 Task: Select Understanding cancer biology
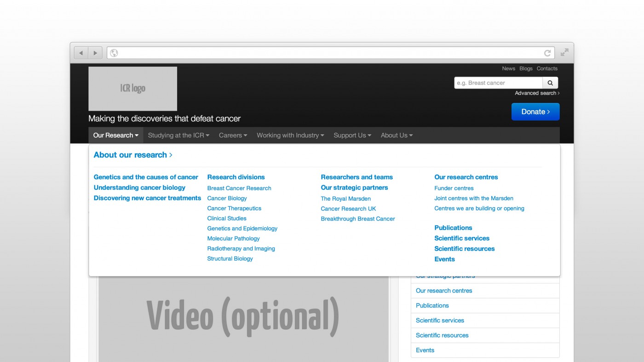pyautogui.click(x=139, y=187)
